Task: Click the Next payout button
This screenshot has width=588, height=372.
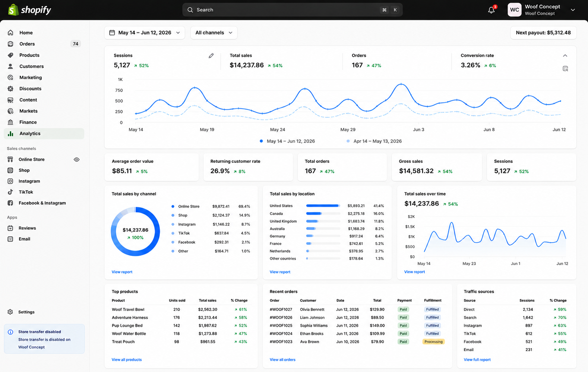Action: coord(543,33)
